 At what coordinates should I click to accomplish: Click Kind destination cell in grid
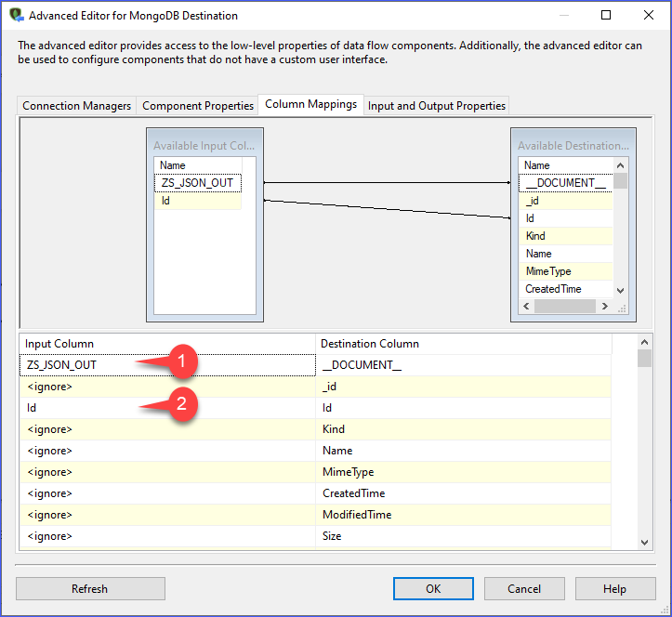pyautogui.click(x=464, y=429)
